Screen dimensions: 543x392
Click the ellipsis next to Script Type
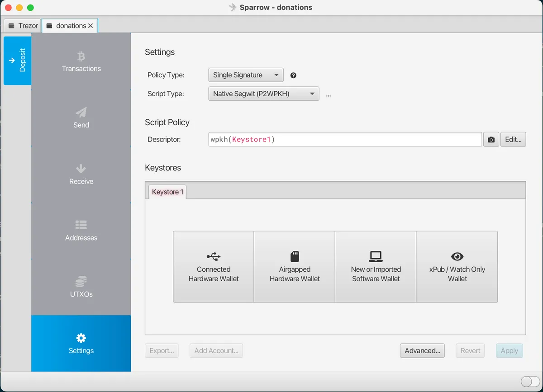(x=329, y=95)
